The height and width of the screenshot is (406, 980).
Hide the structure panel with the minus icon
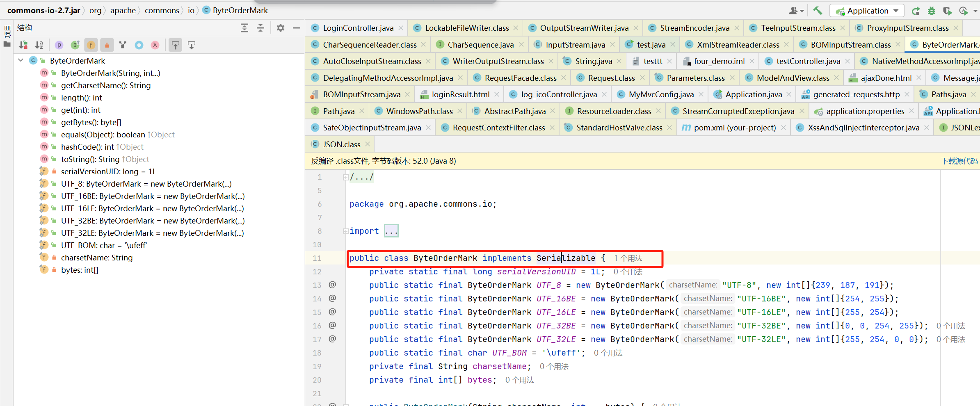coord(297,28)
